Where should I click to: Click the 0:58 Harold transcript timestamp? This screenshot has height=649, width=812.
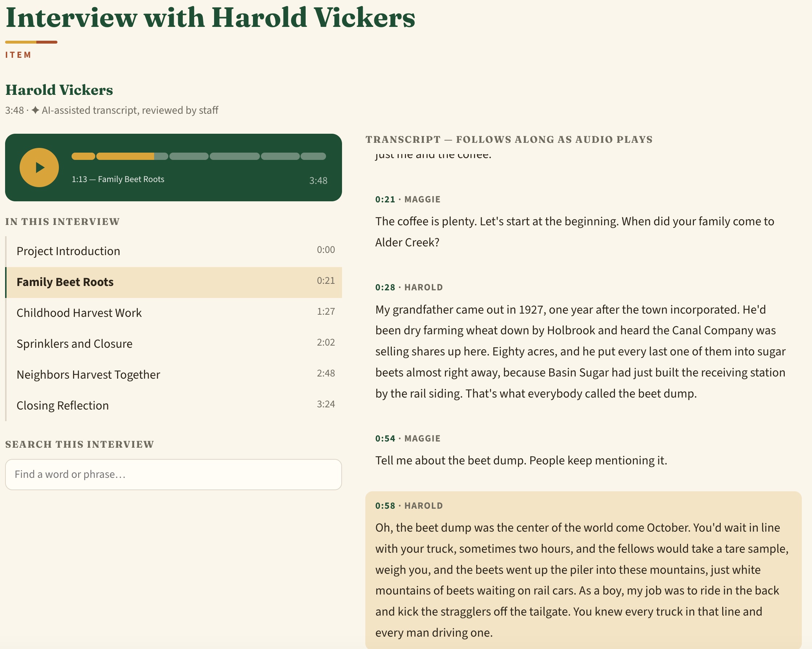click(385, 505)
